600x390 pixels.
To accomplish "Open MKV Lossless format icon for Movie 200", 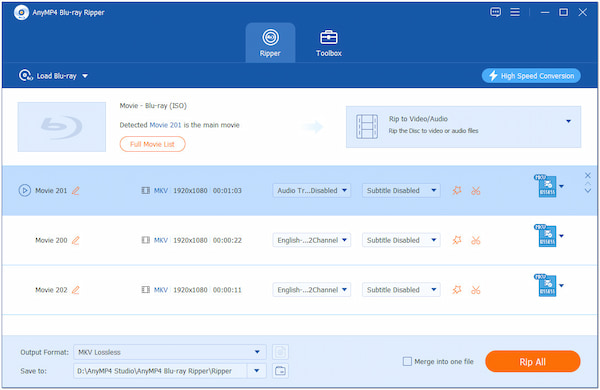I will click(x=545, y=236).
